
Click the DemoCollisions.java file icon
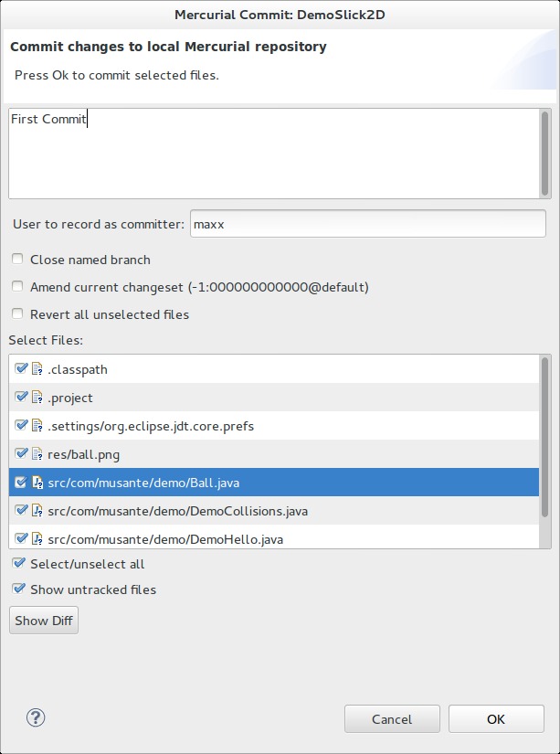[37, 511]
